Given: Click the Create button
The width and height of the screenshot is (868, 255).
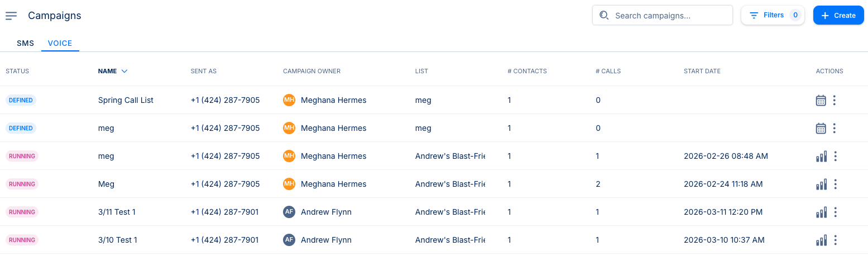Looking at the screenshot, I should pyautogui.click(x=838, y=16).
